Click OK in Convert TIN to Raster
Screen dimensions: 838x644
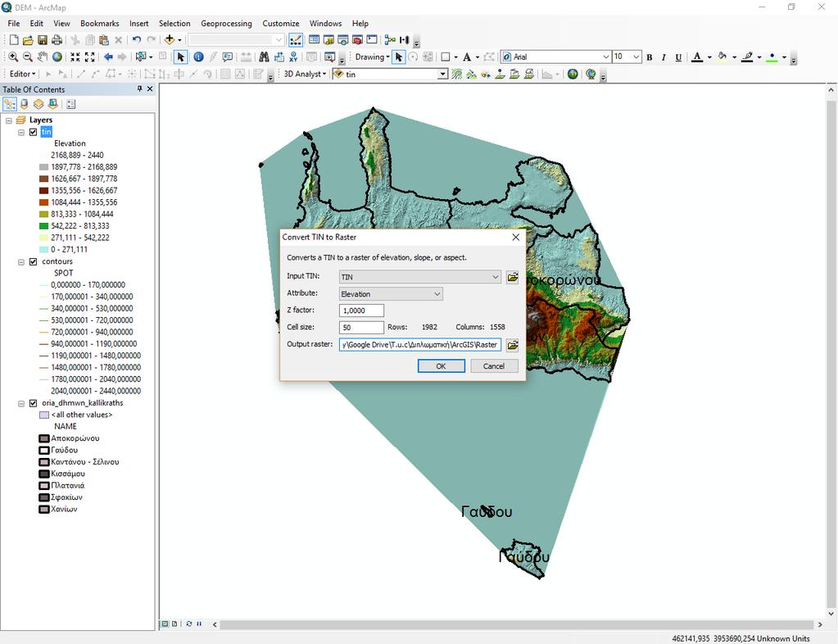coord(441,366)
